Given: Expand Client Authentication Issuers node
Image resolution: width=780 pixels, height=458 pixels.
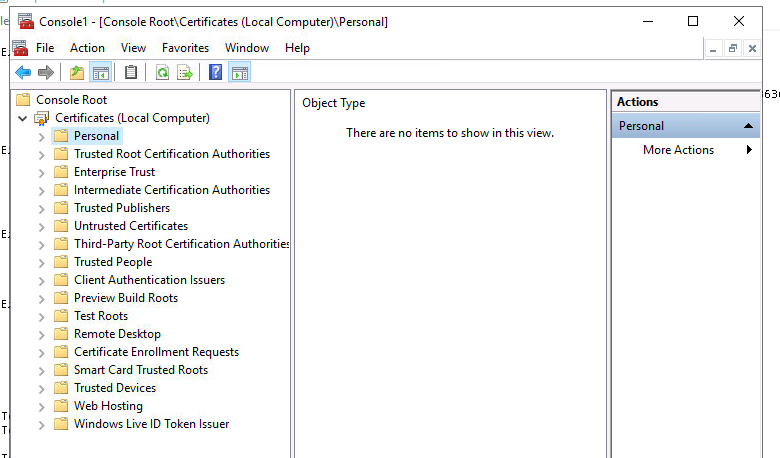Looking at the screenshot, I should point(42,280).
